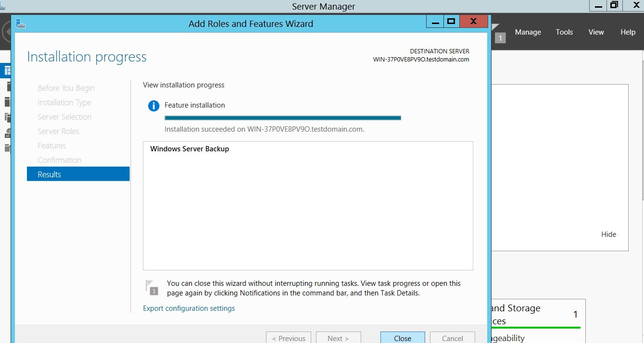Viewport: 644px width, 343px height.
Task: Click the Server Manager back navigation arrow
Action: (x=6, y=32)
